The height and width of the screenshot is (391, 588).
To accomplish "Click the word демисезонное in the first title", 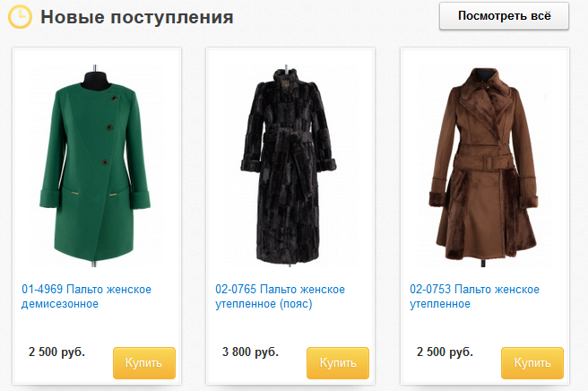I will pos(60,304).
